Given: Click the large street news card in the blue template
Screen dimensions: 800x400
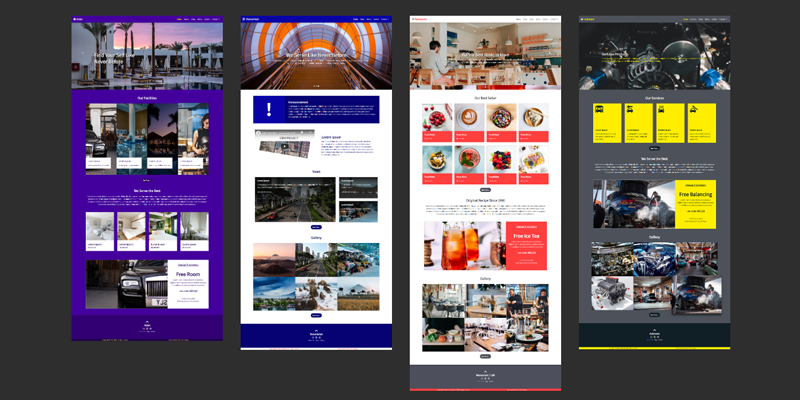Looking at the screenshot, I should click(295, 199).
